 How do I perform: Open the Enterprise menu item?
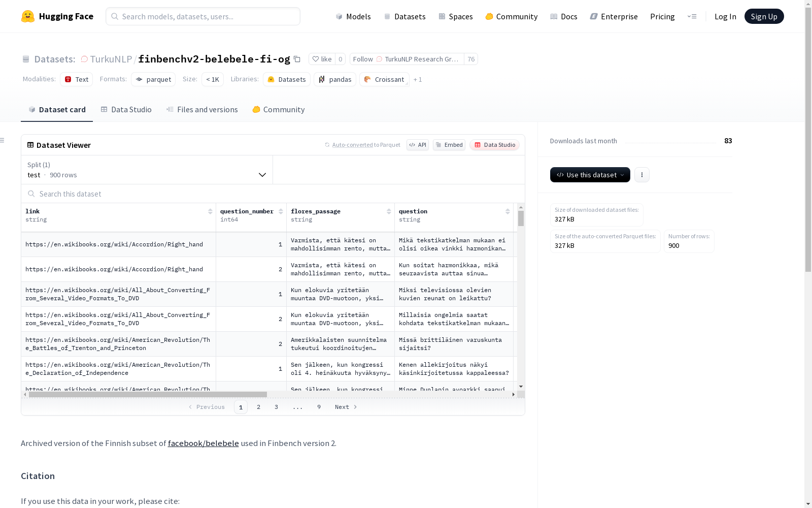pyautogui.click(x=614, y=16)
